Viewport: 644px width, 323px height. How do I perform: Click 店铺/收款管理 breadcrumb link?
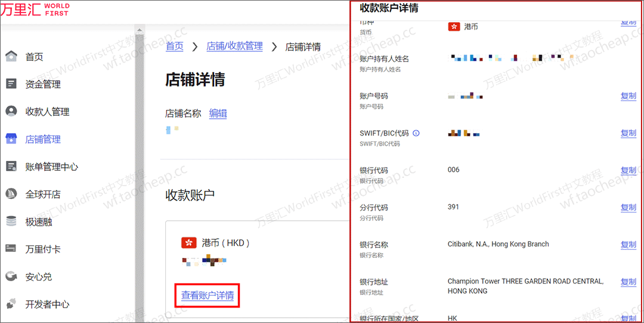tap(234, 47)
